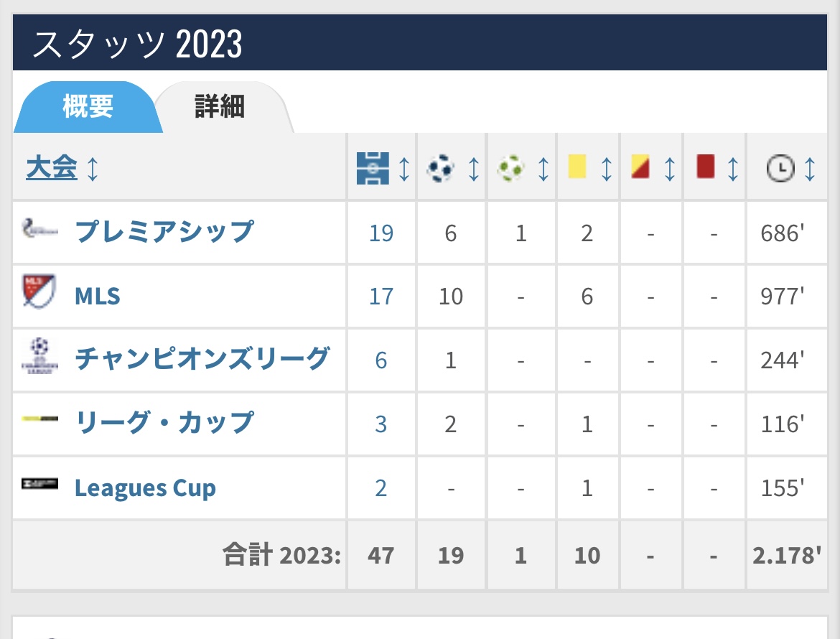Viewport: 840px width, 639px height.
Task: Sort by red card icon
Action: [x=706, y=167]
